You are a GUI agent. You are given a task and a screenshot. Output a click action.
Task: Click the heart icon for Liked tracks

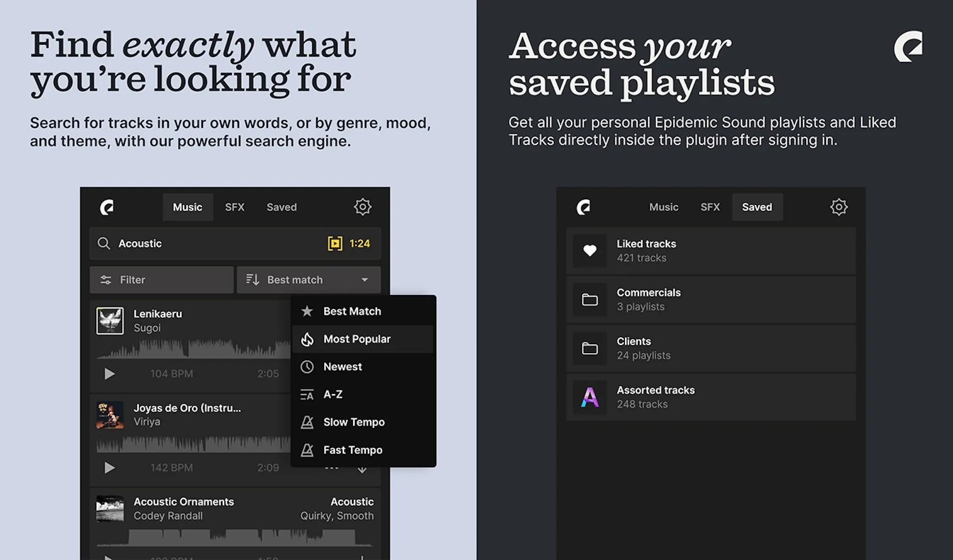588,250
